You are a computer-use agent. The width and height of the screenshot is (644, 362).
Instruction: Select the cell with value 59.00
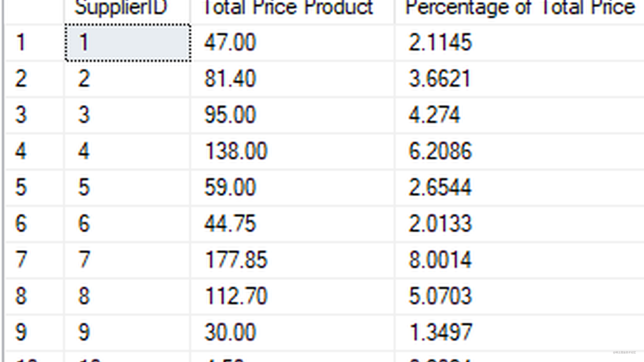click(292, 187)
